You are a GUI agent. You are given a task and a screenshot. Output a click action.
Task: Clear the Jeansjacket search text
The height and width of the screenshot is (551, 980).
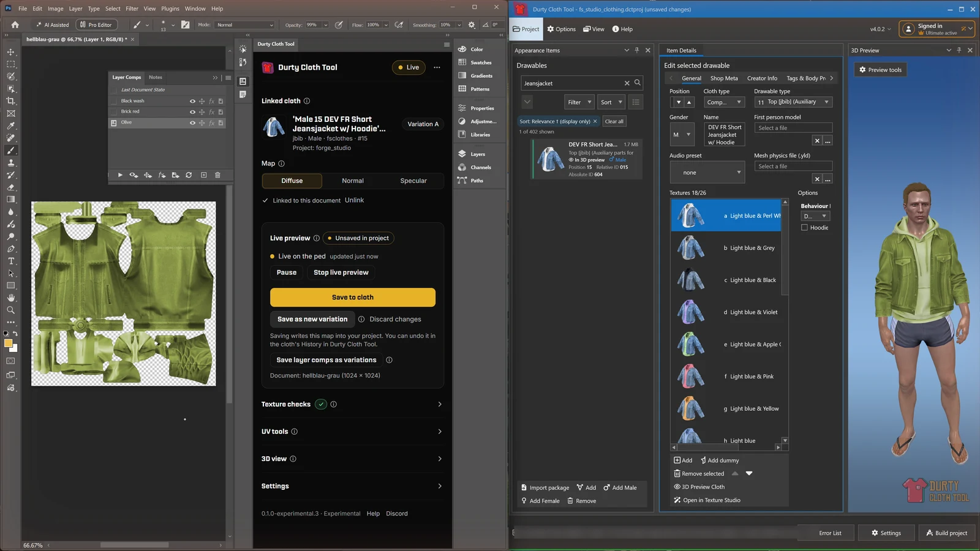tap(627, 83)
